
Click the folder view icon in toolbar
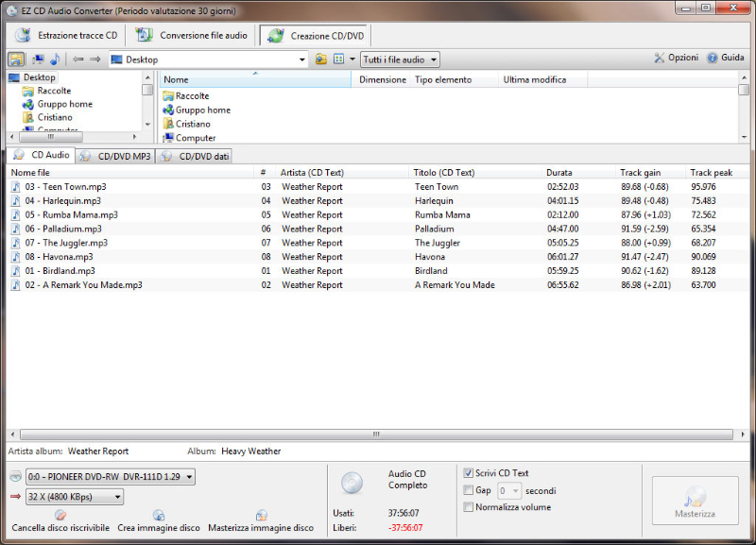(x=17, y=60)
